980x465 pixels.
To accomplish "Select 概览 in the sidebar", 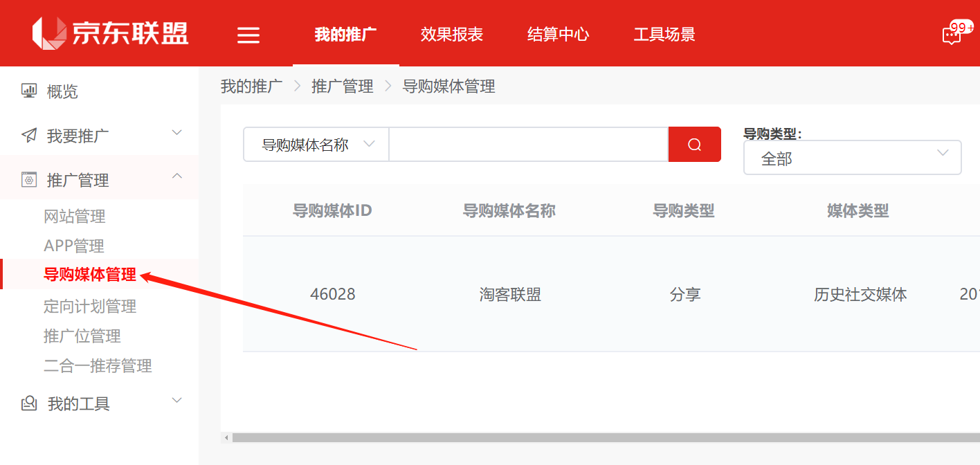I will point(62,91).
